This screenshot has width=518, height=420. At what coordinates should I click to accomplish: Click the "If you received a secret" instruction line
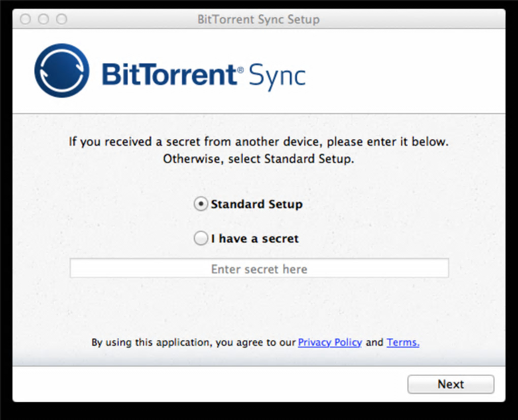tap(258, 142)
